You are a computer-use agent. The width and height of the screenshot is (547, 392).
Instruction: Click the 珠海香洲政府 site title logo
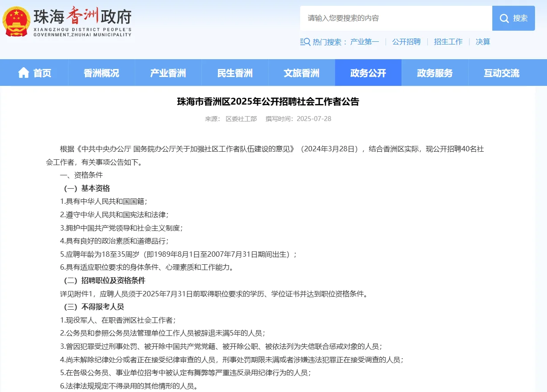pos(83,17)
